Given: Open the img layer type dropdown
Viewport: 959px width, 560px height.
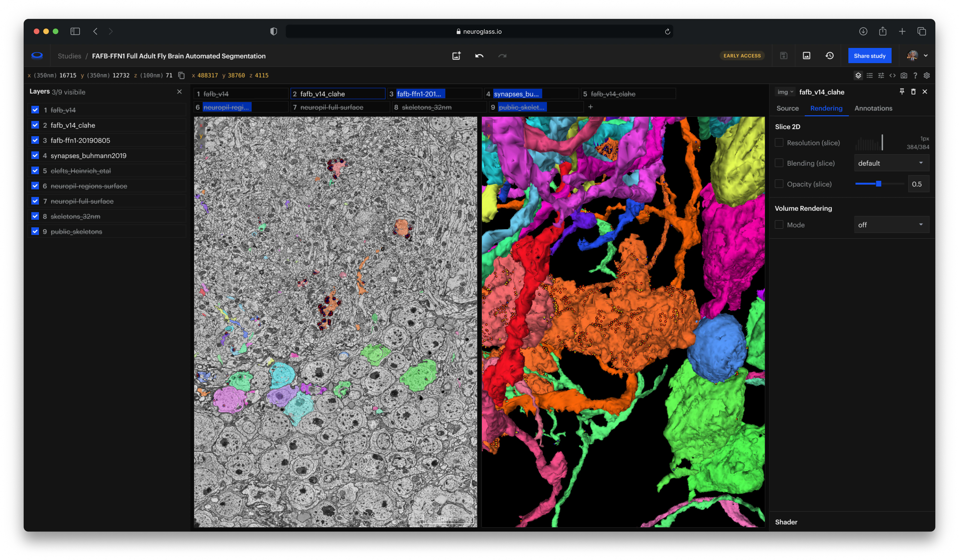Looking at the screenshot, I should click(785, 92).
